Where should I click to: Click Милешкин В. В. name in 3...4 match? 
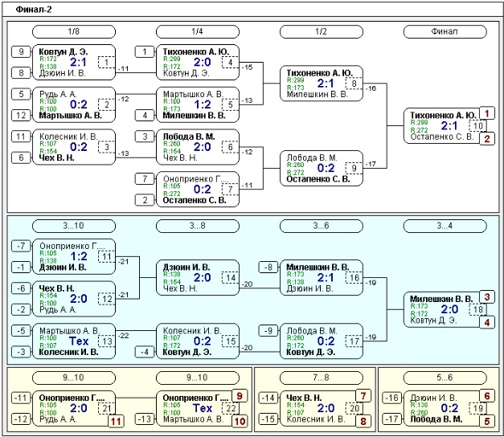[441, 299]
